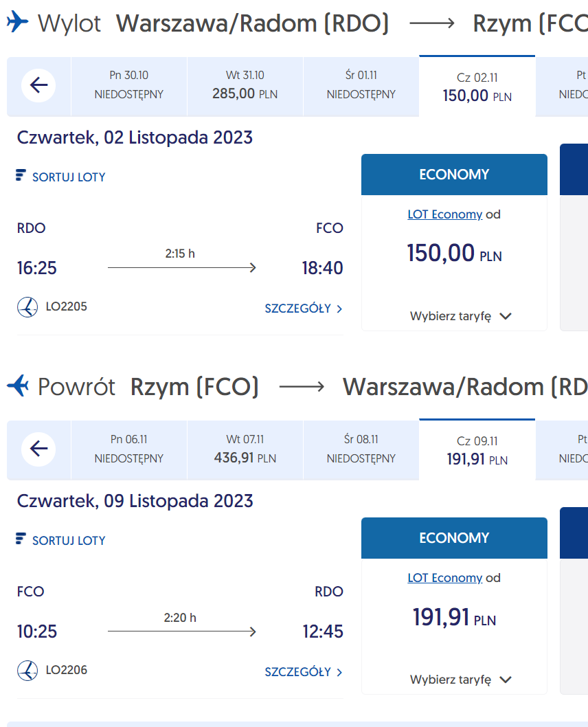Expand Wybierz taryfę for the 191,91 PLN fare
Viewport: 588px width, 727px height.
click(460, 680)
